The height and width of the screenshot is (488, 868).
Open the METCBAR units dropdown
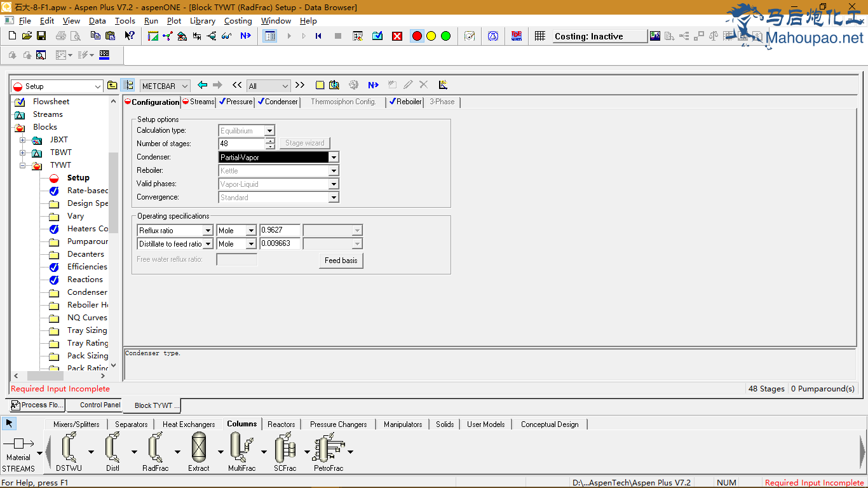185,86
